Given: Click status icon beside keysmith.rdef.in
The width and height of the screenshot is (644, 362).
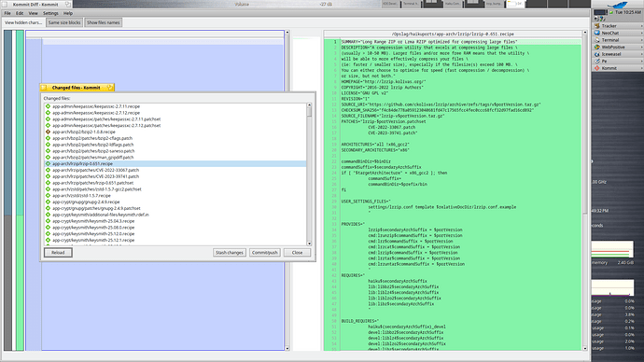Looking at the screenshot, I should click(48, 215).
